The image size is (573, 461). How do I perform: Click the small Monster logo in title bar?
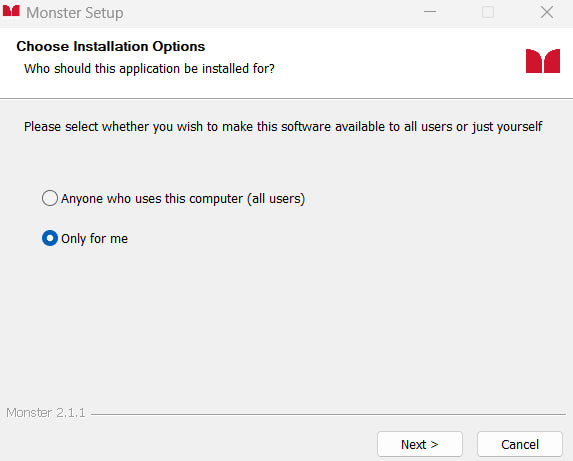tap(11, 11)
